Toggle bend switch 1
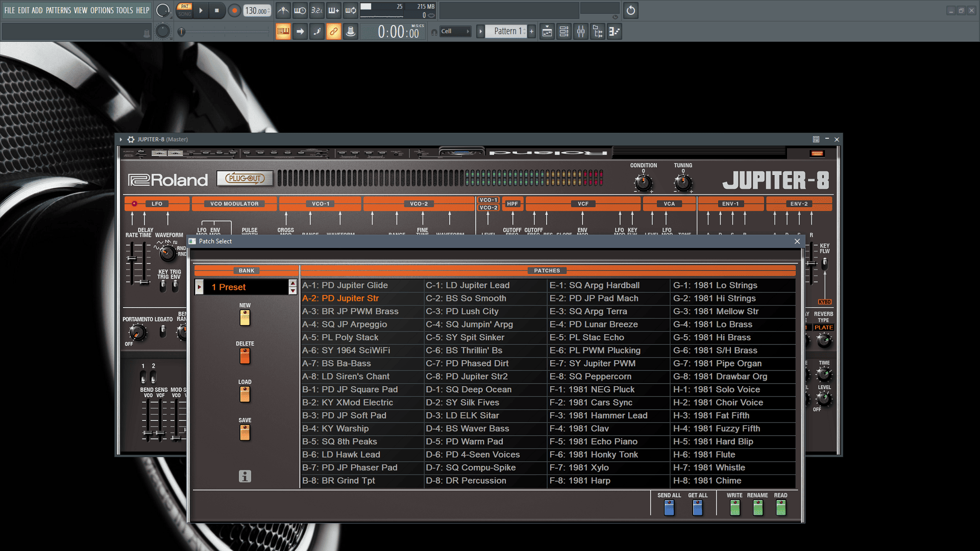 coord(143,377)
